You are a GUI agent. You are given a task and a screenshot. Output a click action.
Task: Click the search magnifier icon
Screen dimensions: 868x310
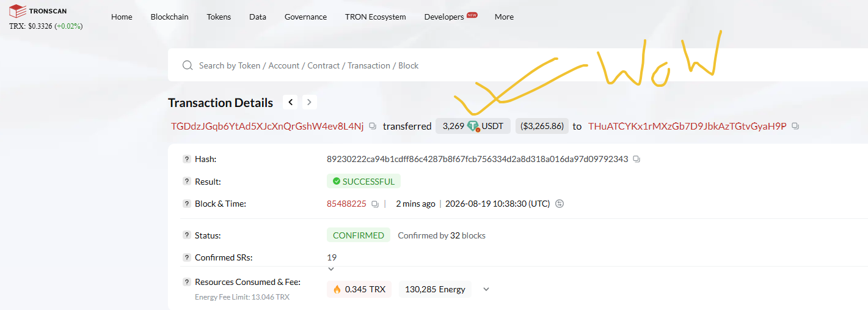pos(188,65)
